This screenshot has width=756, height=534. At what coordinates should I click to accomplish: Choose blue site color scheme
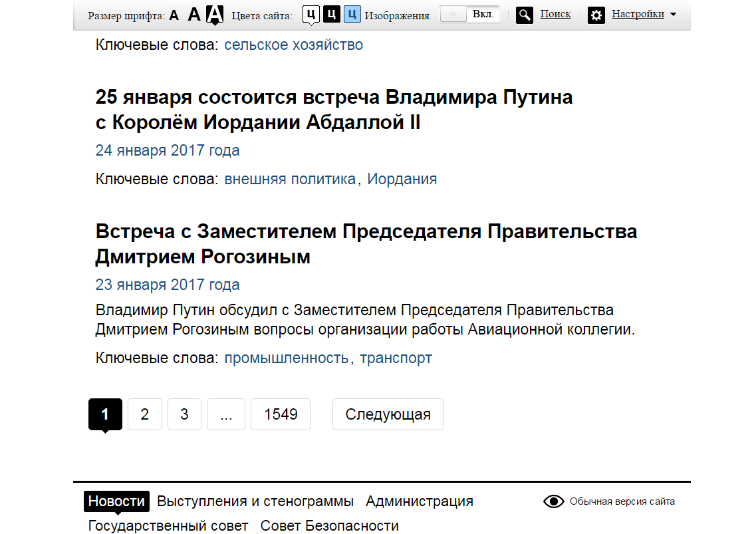click(x=352, y=14)
